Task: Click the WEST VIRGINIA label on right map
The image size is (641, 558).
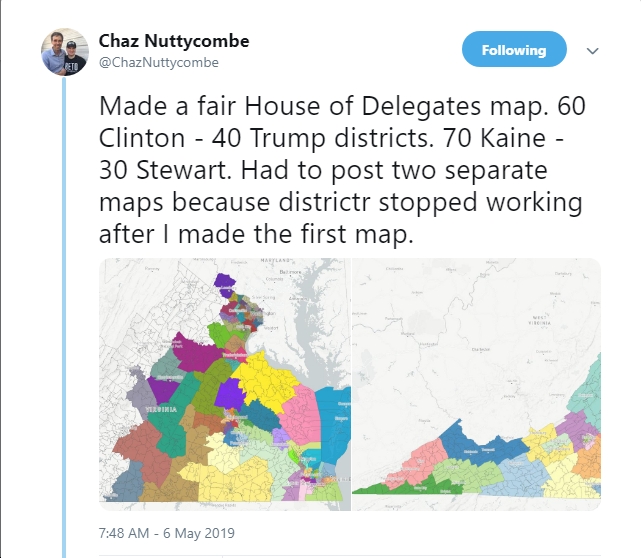Action: (542, 320)
